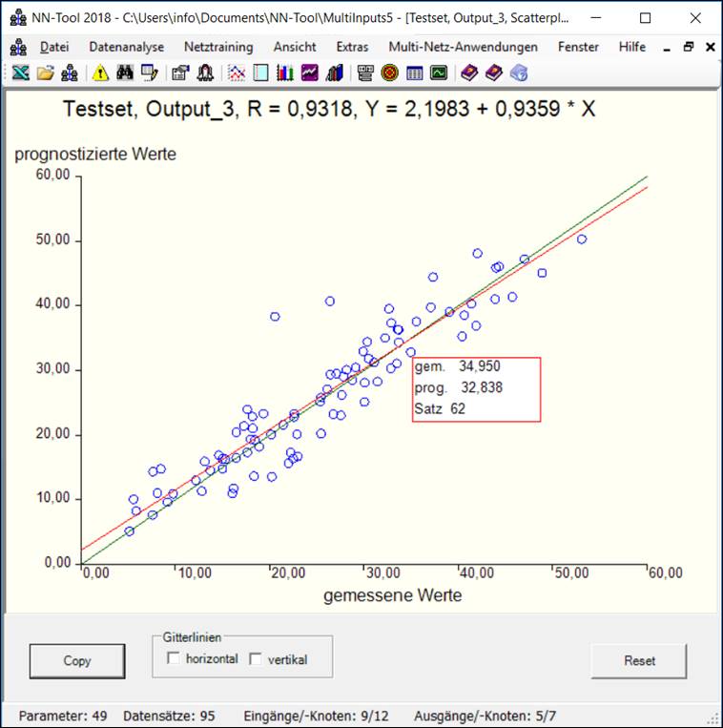Enable vertikal gridlines checkbox
This screenshot has height=728, width=723.
tap(256, 658)
